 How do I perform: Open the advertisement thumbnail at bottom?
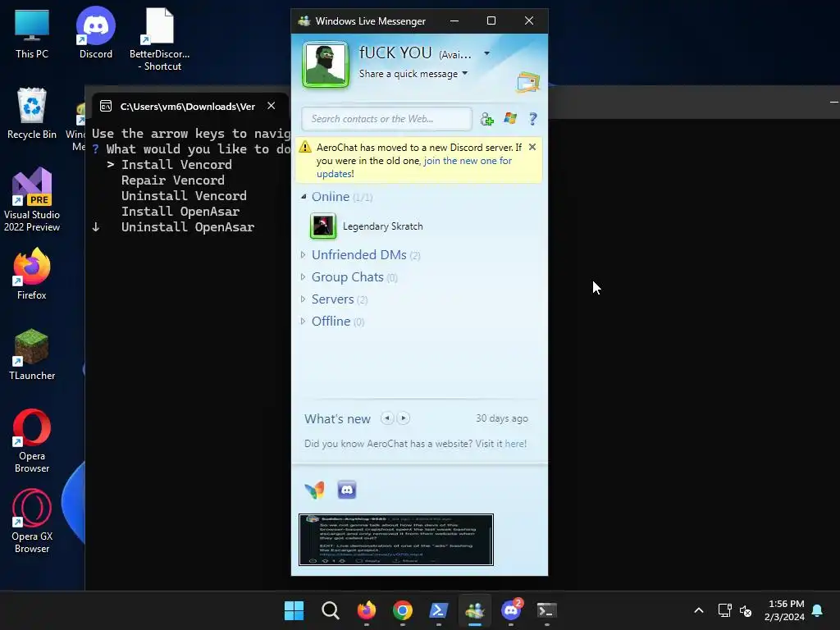click(396, 540)
